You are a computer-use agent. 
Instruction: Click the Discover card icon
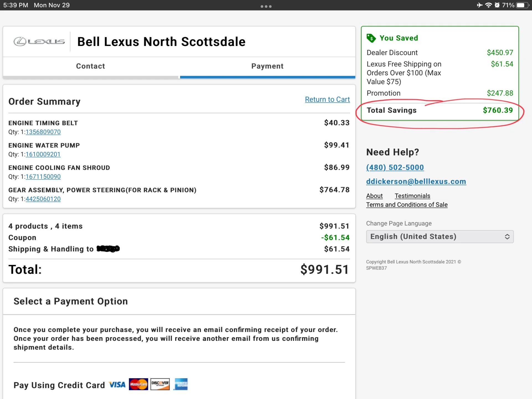tap(160, 384)
